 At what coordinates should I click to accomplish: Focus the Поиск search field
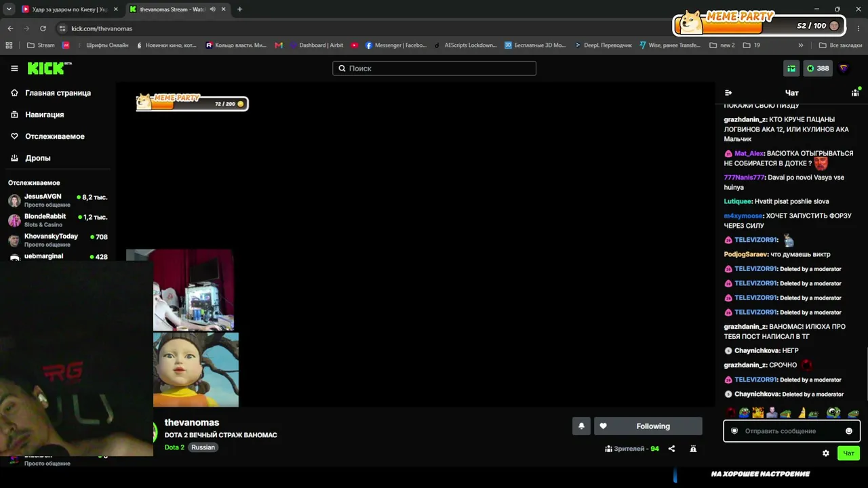coord(434,68)
